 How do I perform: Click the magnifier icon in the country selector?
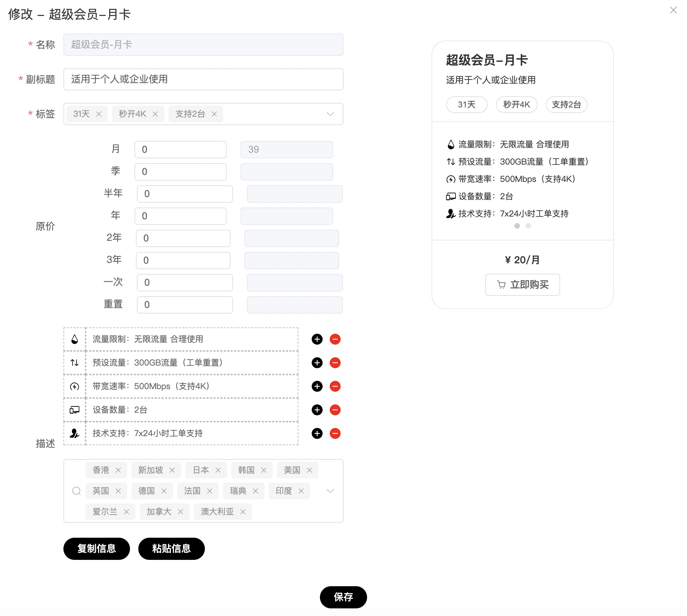coord(76,491)
